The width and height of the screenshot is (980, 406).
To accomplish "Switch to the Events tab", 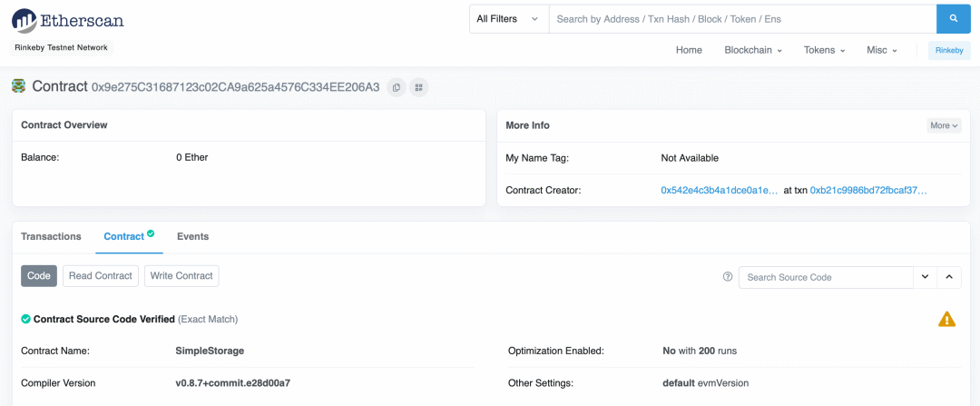I will coord(192,236).
